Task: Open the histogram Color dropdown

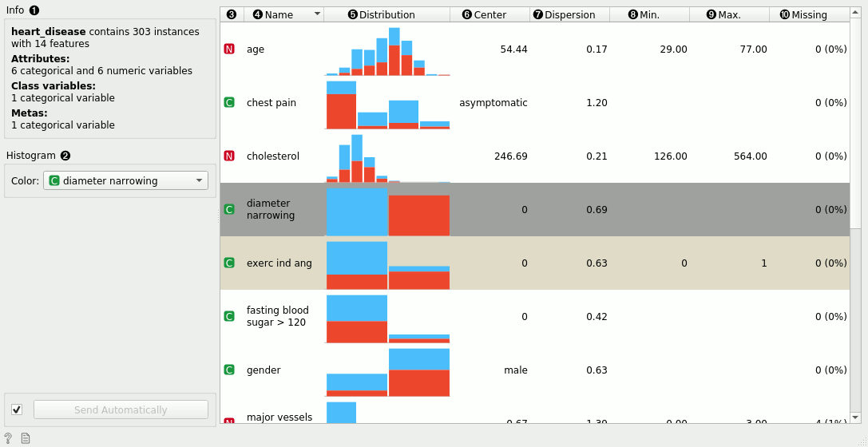Action: pos(128,181)
